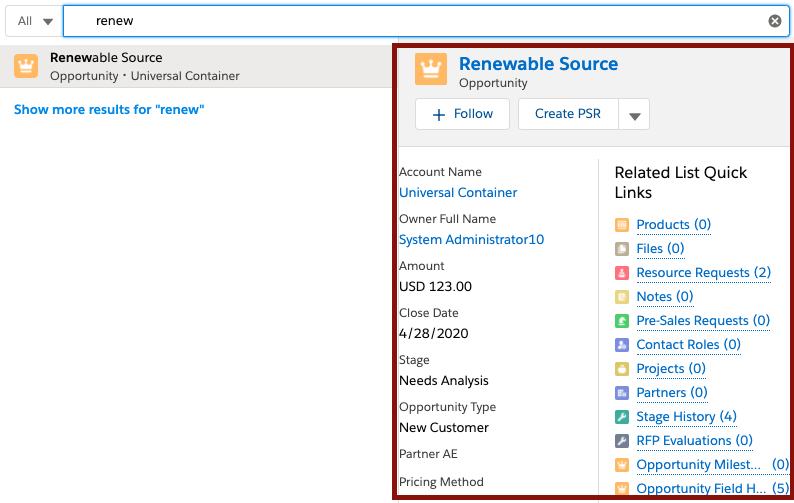Open the System Administrator10 owner link

coord(471,240)
